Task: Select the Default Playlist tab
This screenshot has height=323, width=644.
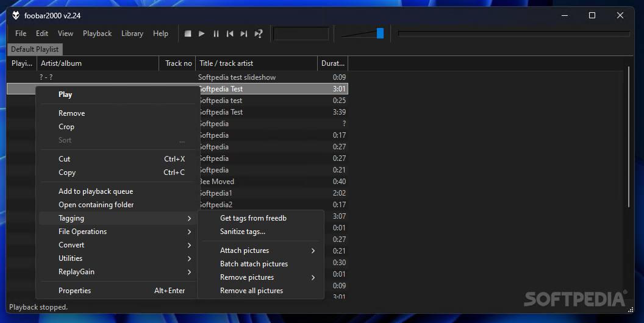Action: tap(35, 49)
